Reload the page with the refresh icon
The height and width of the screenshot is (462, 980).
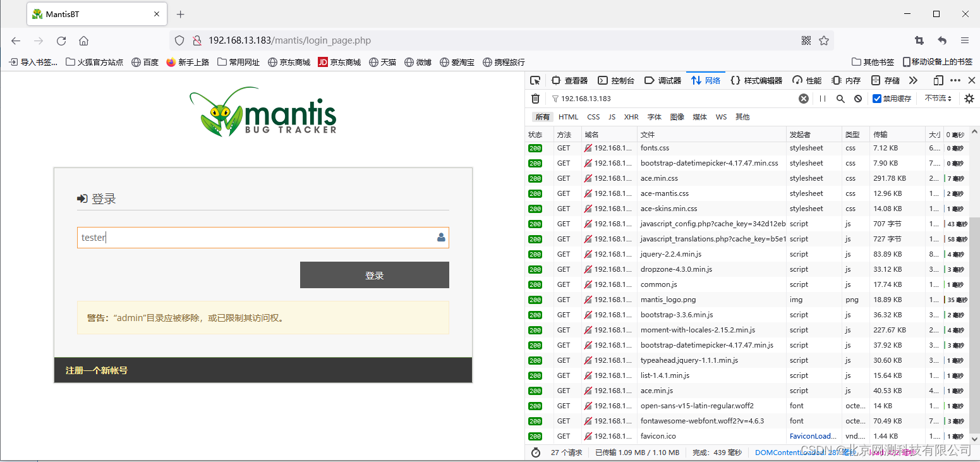pos(61,40)
